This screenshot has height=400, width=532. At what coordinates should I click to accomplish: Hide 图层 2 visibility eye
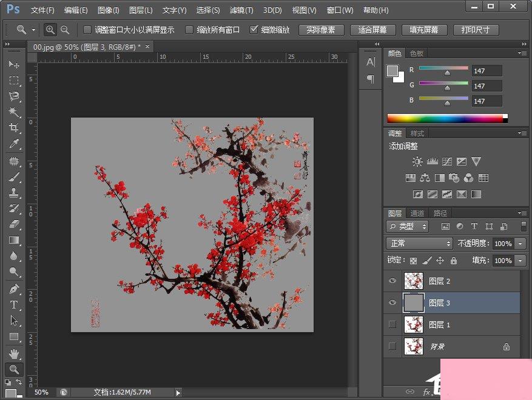pos(392,281)
